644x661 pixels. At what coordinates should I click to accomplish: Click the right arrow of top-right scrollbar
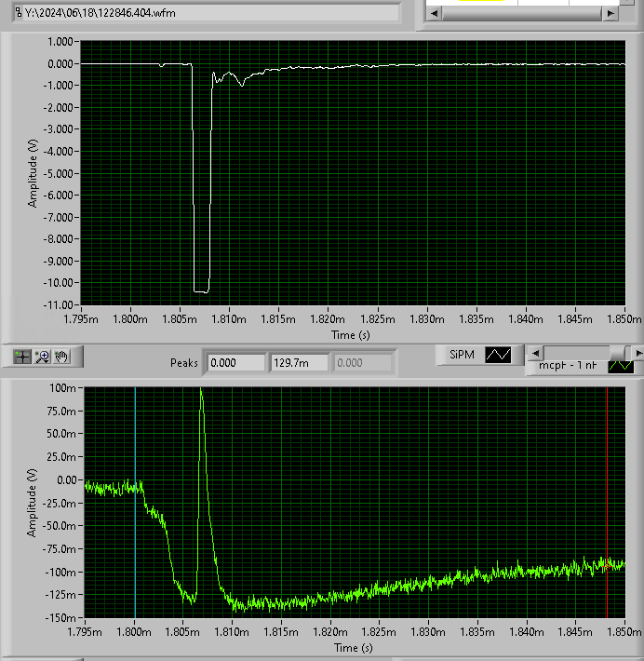pos(610,13)
